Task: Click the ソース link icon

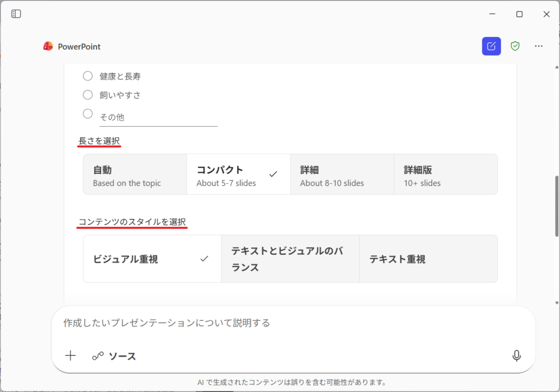Action: tap(98, 356)
